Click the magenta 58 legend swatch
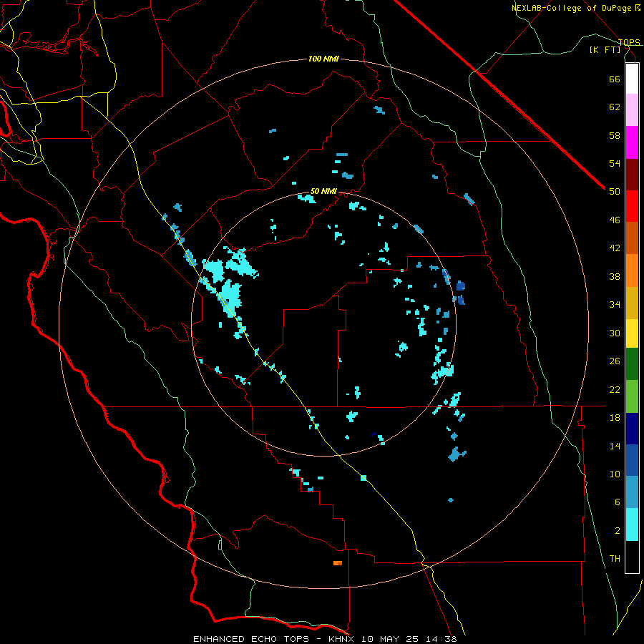644x644 pixels. [x=632, y=142]
